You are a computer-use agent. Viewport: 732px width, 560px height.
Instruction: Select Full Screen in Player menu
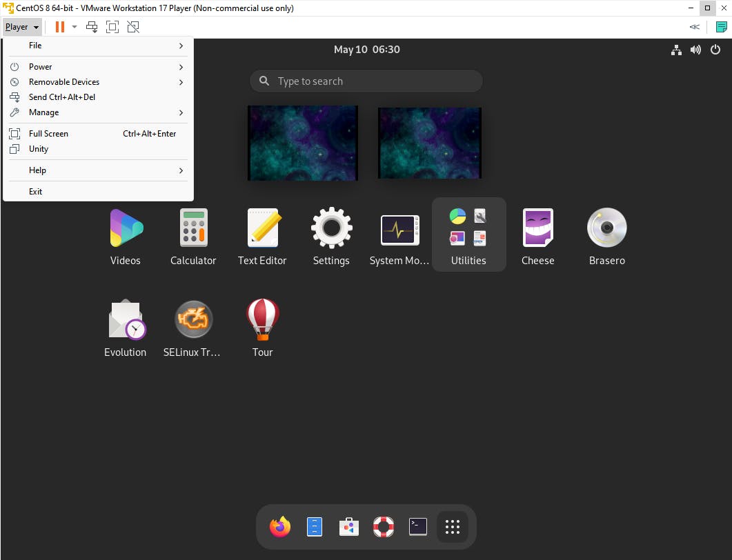98,134
